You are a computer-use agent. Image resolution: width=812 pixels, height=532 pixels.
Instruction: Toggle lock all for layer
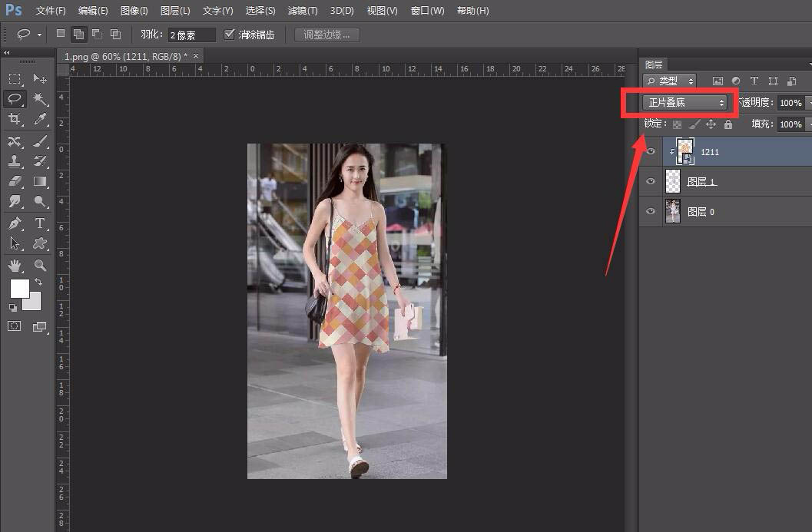tap(728, 124)
